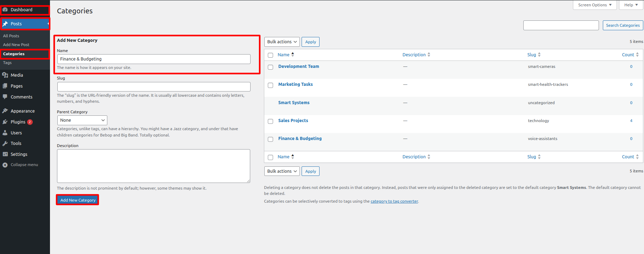Toggle the select-all checkbox in table header
Image resolution: width=644 pixels, height=254 pixels.
pos(270,55)
